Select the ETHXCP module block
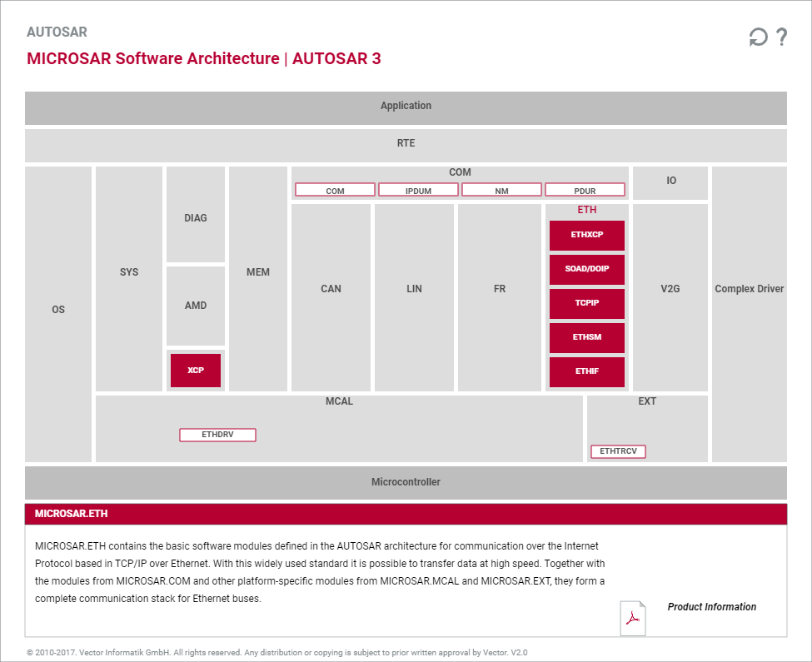This screenshot has height=662, width=812. (587, 235)
